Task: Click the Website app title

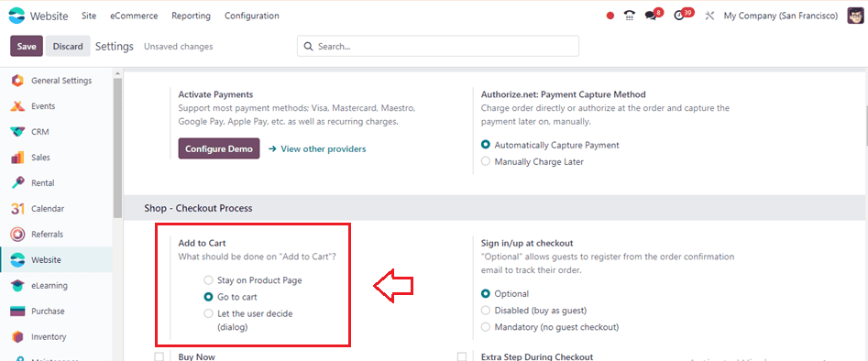Action: (x=49, y=16)
